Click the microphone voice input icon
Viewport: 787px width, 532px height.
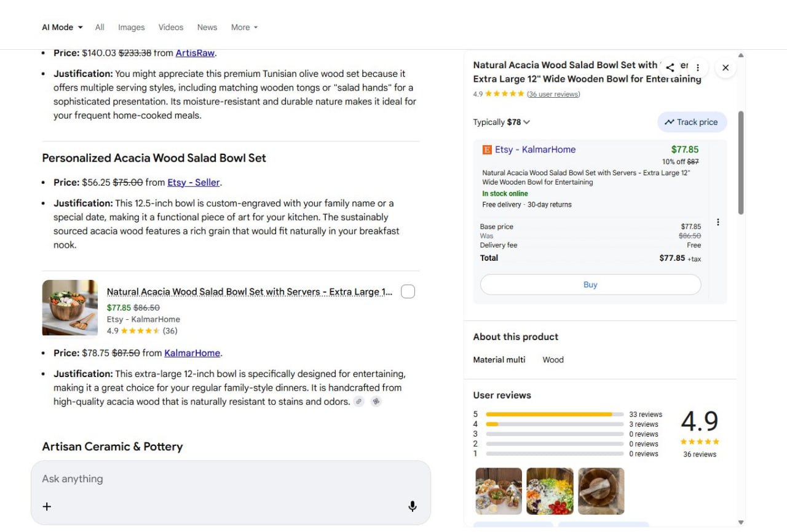pos(412,506)
